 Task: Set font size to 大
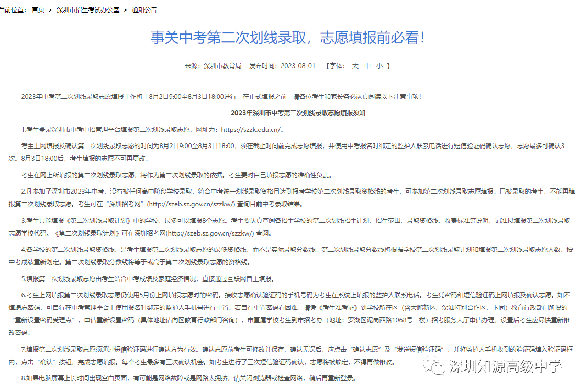(x=355, y=66)
